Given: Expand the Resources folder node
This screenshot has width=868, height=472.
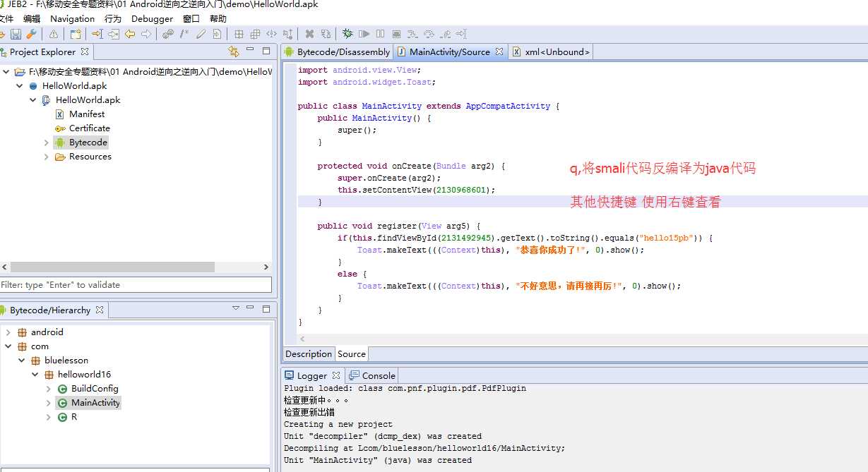Looking at the screenshot, I should [47, 157].
